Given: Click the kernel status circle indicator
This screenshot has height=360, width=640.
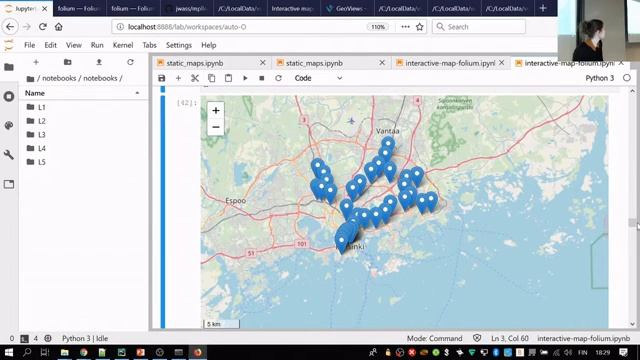Looking at the screenshot, I should click(x=627, y=78).
